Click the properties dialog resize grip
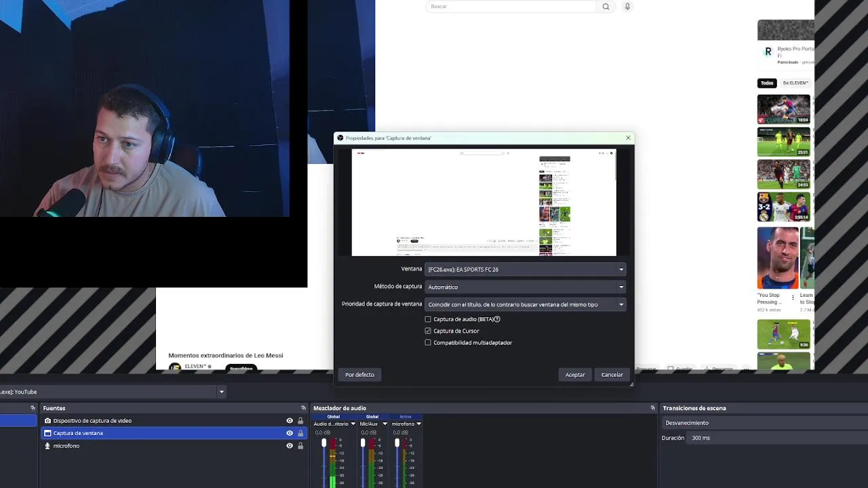Image resolution: width=868 pixels, height=488 pixels. coord(631,384)
